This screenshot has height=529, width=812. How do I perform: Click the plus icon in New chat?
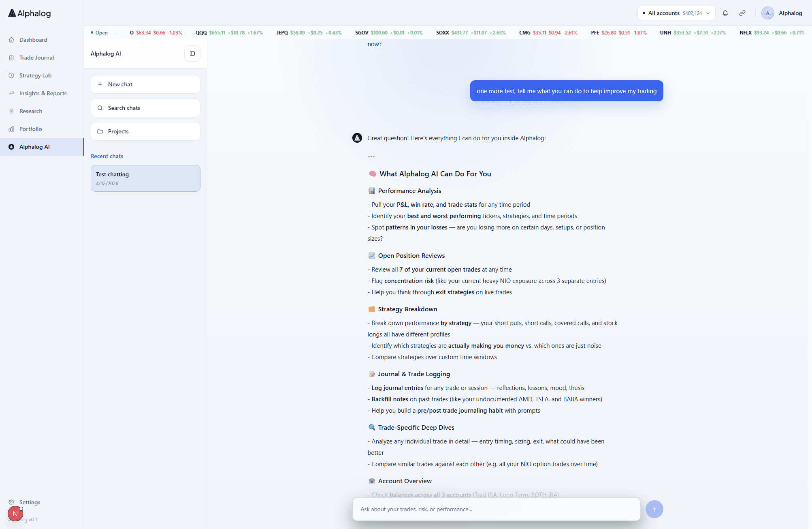(x=100, y=84)
